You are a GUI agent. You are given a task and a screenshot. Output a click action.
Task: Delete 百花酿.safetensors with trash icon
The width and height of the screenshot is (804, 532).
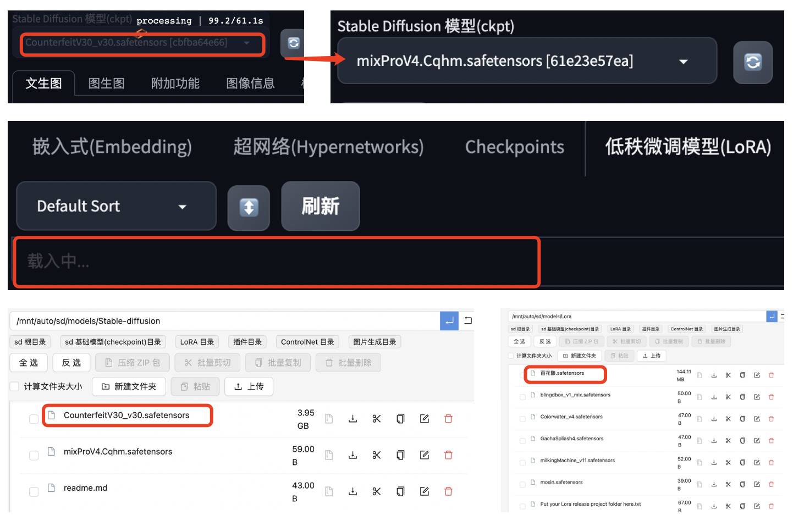pos(771,375)
